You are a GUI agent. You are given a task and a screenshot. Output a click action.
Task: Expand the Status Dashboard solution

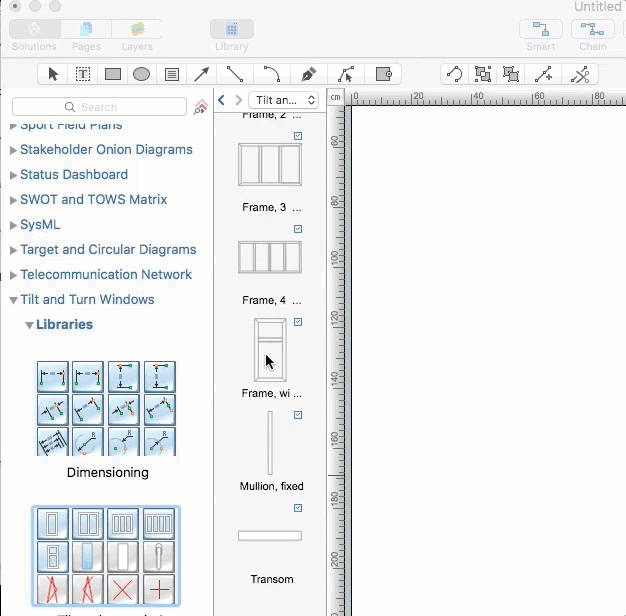pyautogui.click(x=13, y=175)
